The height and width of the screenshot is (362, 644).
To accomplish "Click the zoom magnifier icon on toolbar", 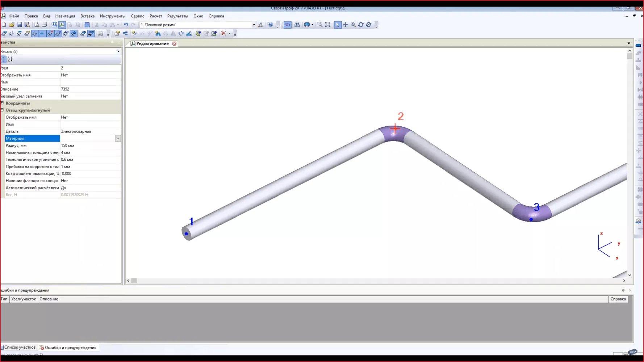I will click(353, 25).
